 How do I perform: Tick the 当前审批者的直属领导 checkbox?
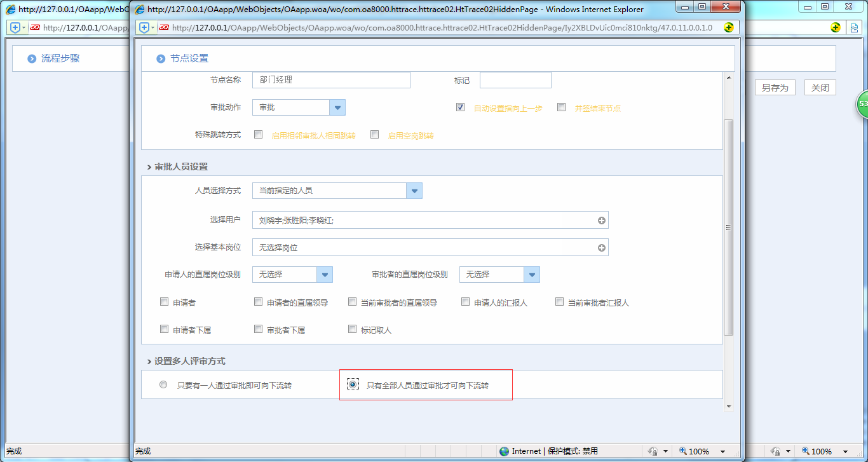point(352,302)
